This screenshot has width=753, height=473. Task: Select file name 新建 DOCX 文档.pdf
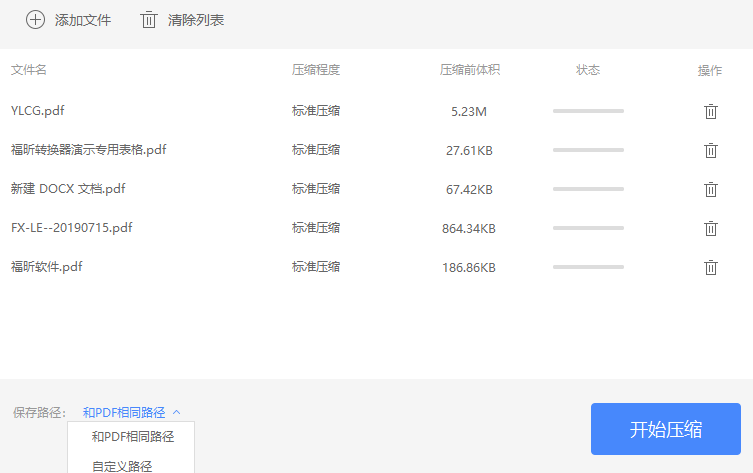68,189
